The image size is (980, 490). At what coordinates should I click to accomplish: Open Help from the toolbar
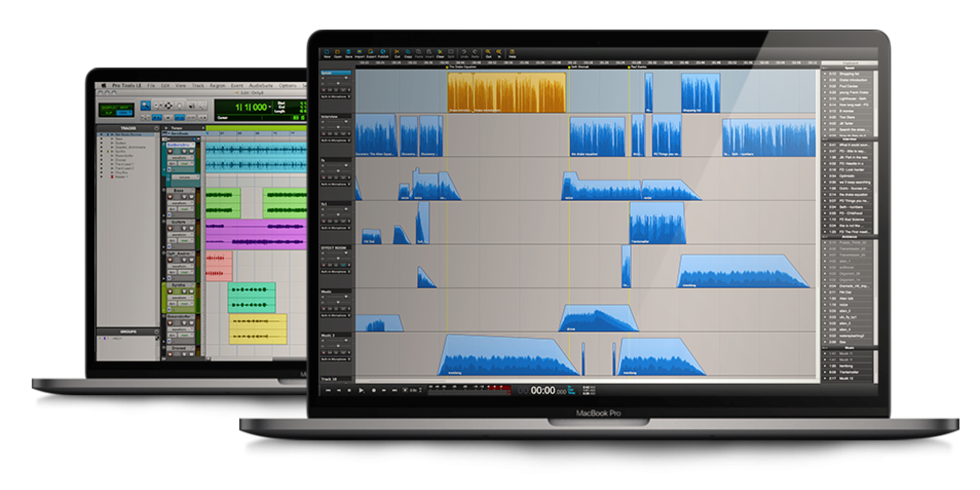coord(512,53)
